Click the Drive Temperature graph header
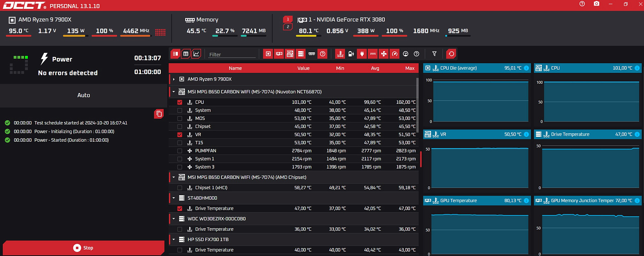 588,134
